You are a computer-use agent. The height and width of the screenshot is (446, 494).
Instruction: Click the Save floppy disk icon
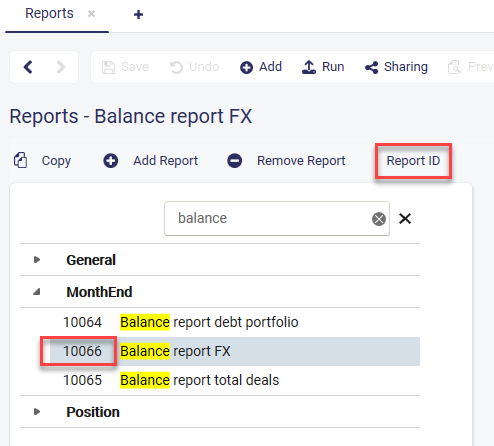[108, 67]
